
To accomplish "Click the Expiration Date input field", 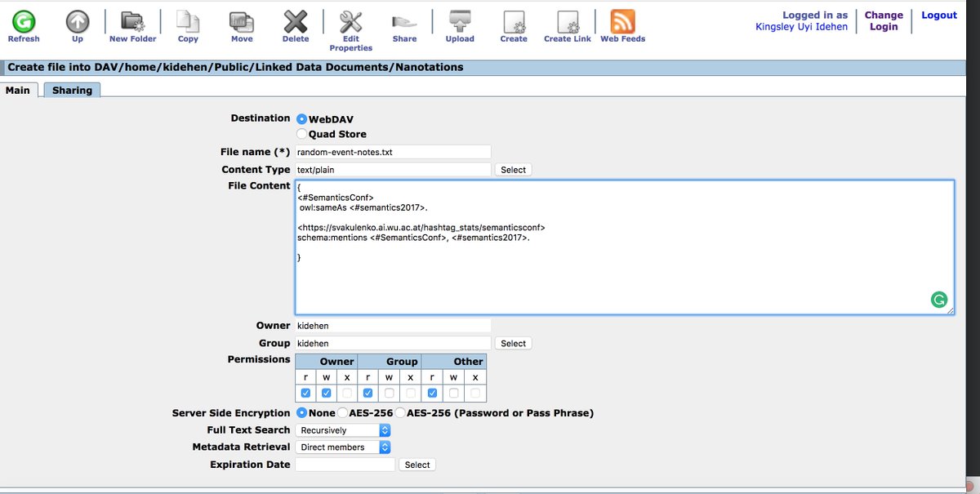I will tap(345, 465).
